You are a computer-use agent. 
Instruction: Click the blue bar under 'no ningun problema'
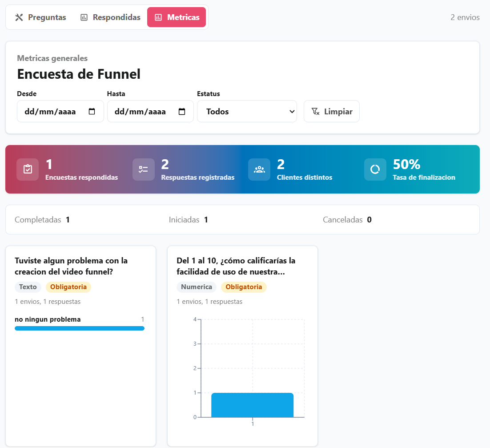point(80,328)
